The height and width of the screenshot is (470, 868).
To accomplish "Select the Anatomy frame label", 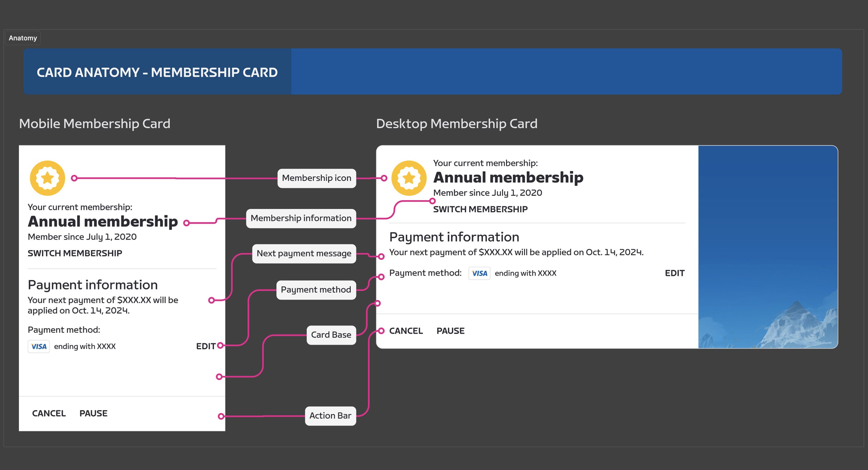I will [23, 38].
